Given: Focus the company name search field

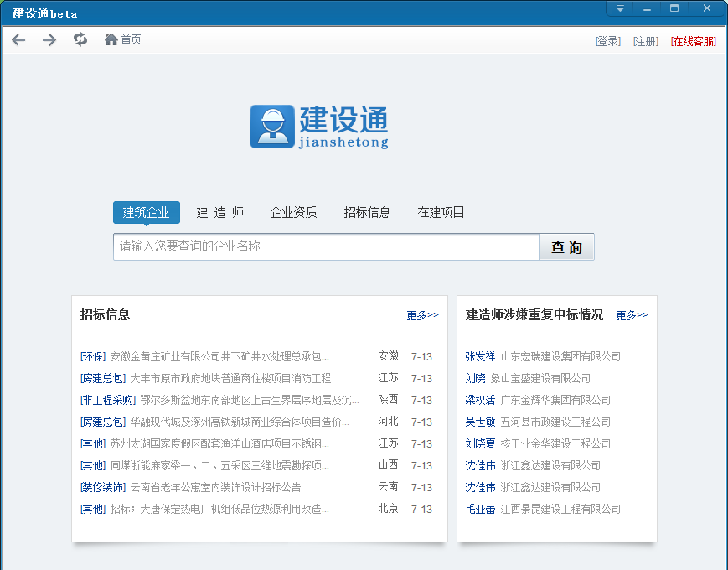Looking at the screenshot, I should pyautogui.click(x=327, y=247).
